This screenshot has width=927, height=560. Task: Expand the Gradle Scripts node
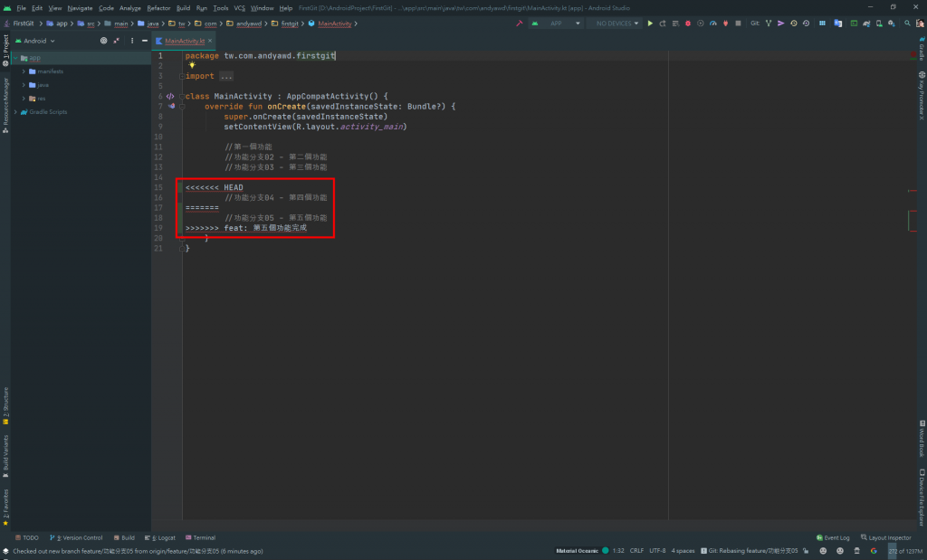15,111
